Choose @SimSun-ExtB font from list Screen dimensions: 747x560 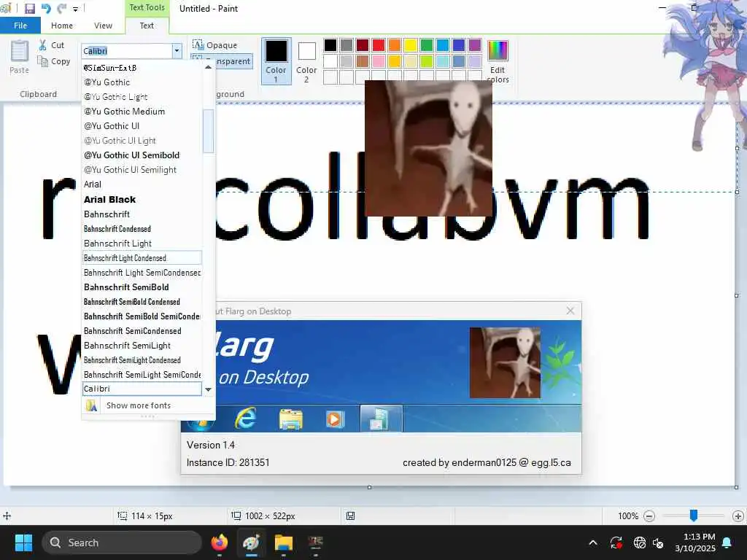[x=142, y=68]
